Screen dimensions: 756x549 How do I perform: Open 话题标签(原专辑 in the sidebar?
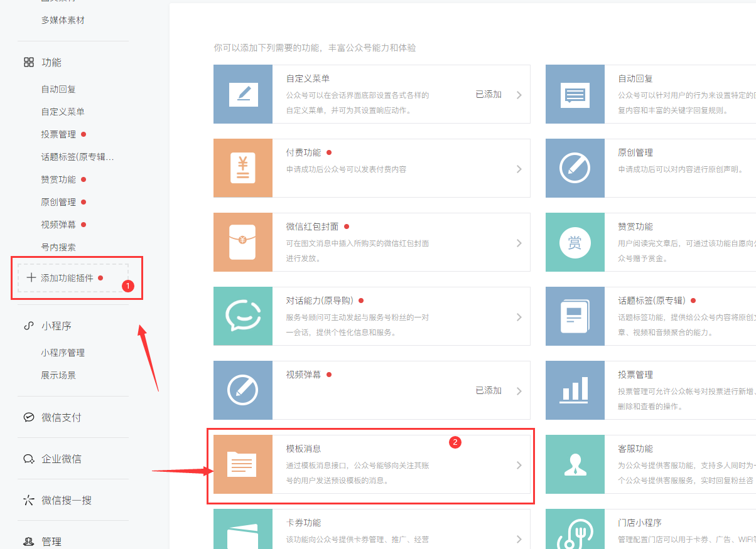click(x=78, y=157)
